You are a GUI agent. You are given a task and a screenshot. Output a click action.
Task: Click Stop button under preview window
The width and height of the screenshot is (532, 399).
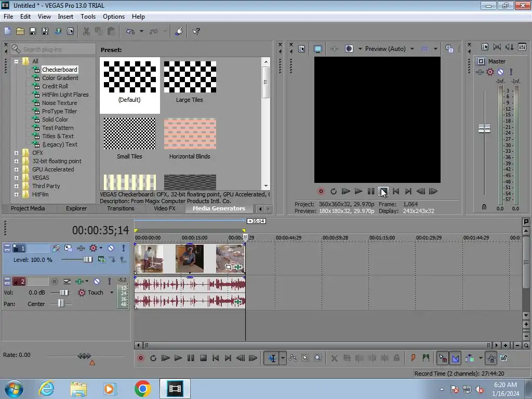click(x=383, y=191)
